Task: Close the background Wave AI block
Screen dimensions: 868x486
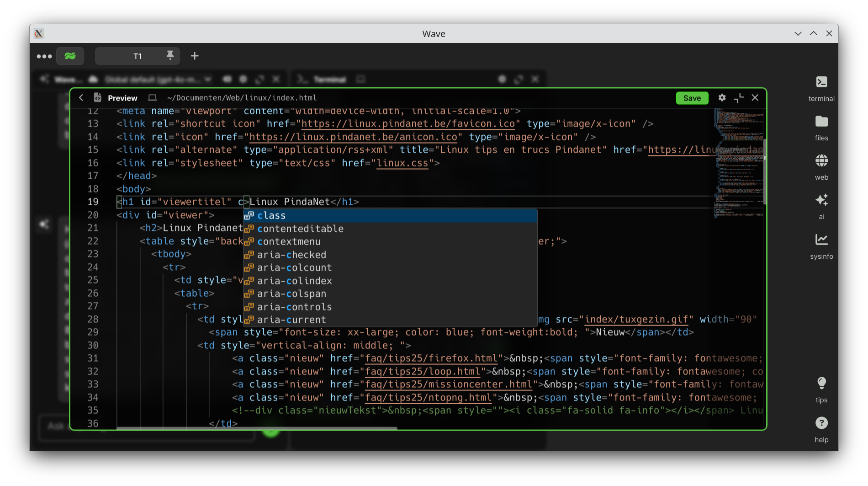Action: pyautogui.click(x=276, y=79)
